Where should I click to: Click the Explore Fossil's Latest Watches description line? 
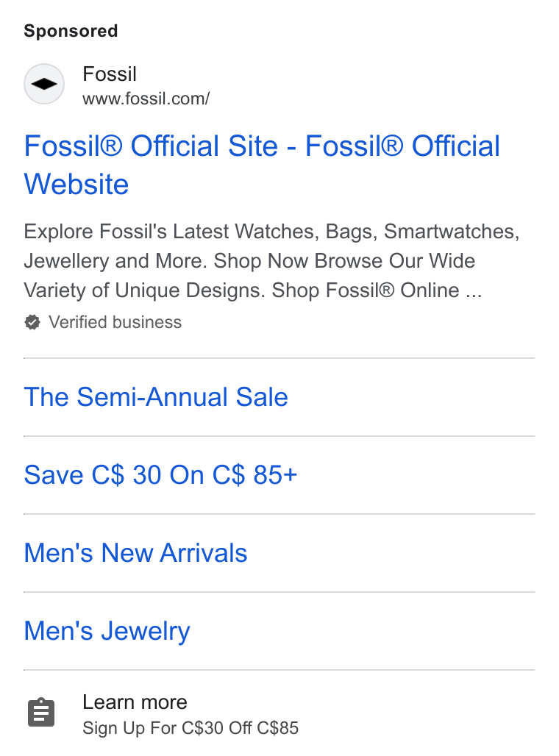coord(271,232)
